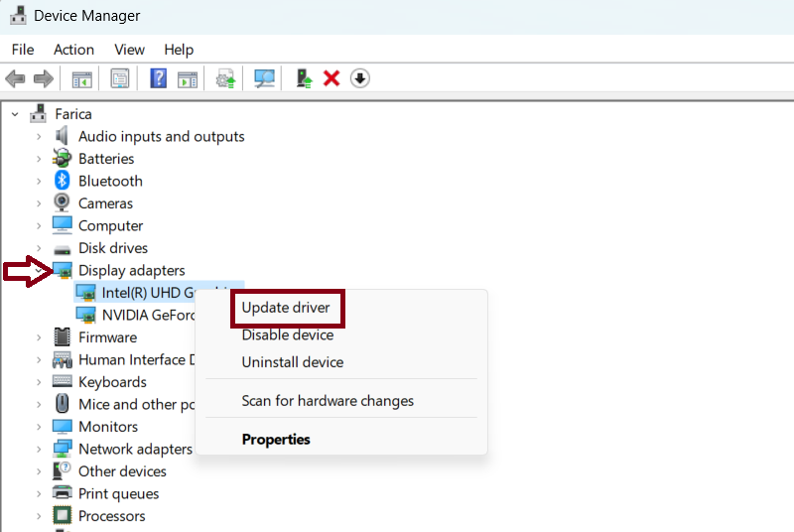Expand Audio inputs and outputs chevron
Image resolution: width=794 pixels, height=532 pixels.
pos(39,137)
